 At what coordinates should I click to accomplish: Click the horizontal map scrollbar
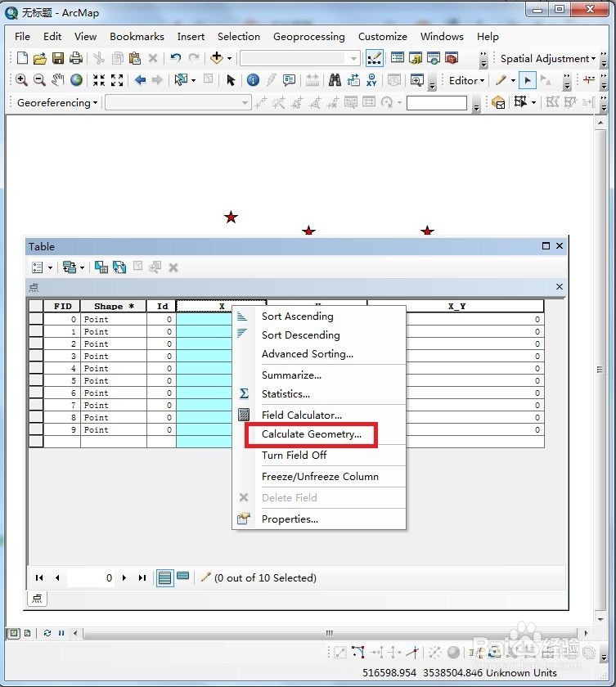click(330, 633)
